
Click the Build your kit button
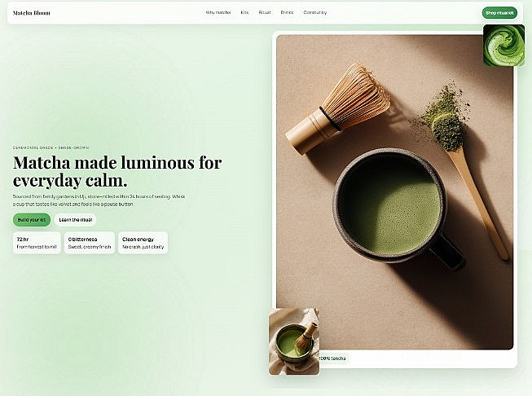pos(32,220)
